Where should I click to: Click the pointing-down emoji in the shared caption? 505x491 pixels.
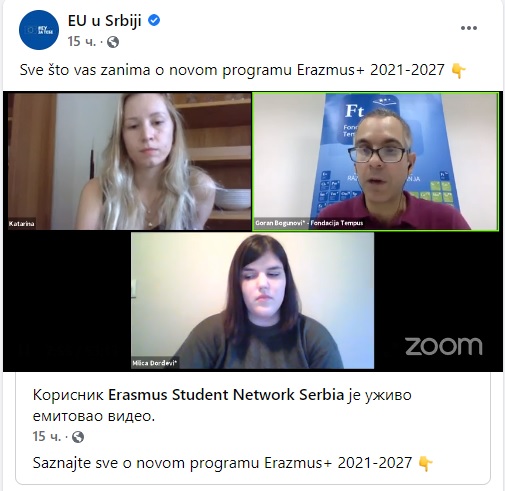coord(425,464)
